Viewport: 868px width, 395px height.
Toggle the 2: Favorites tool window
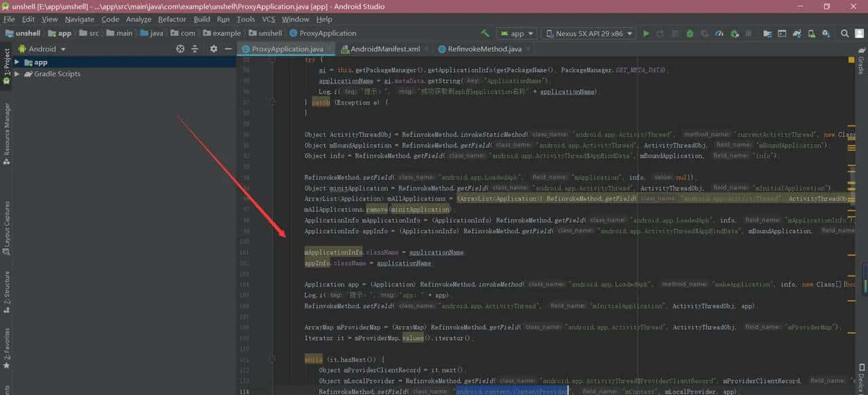[7, 348]
